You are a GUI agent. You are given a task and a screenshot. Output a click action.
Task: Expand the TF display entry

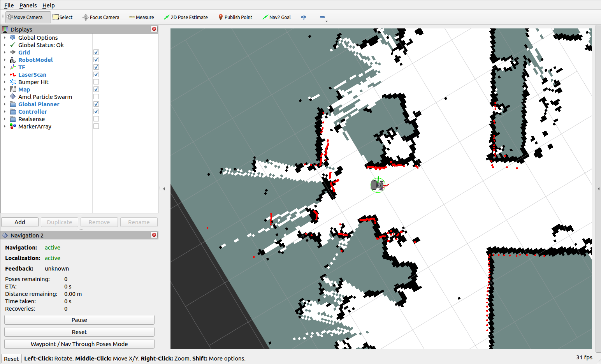coord(5,67)
